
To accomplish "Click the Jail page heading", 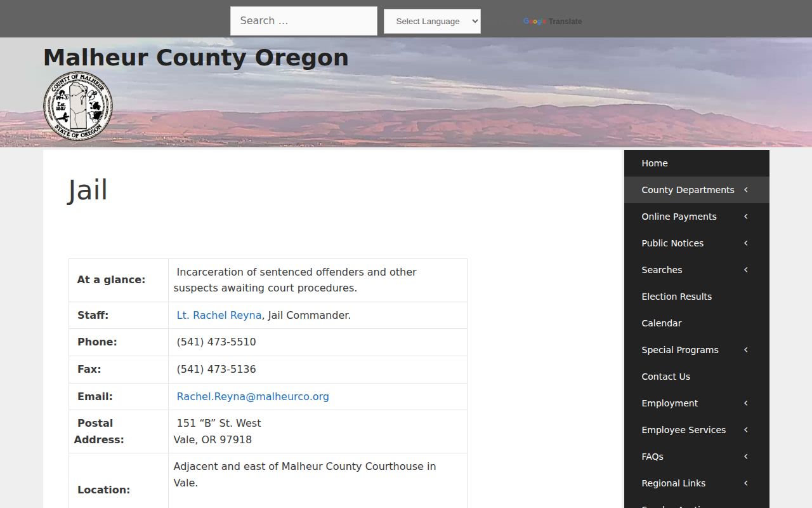I will coord(88,190).
